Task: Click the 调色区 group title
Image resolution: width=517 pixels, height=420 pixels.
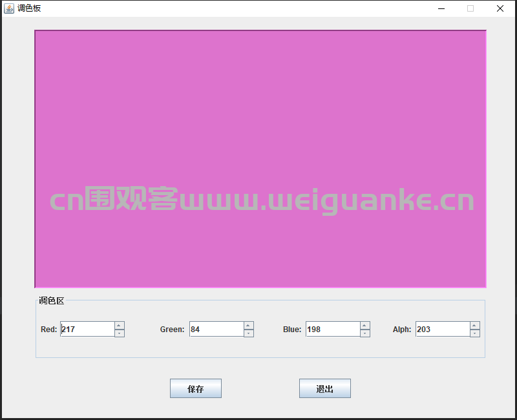Action: coord(52,300)
